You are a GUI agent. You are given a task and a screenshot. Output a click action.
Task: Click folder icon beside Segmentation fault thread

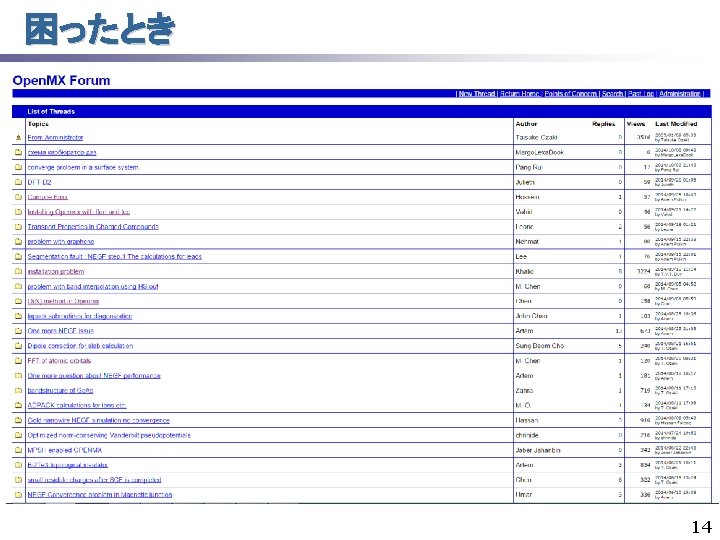click(x=18, y=256)
